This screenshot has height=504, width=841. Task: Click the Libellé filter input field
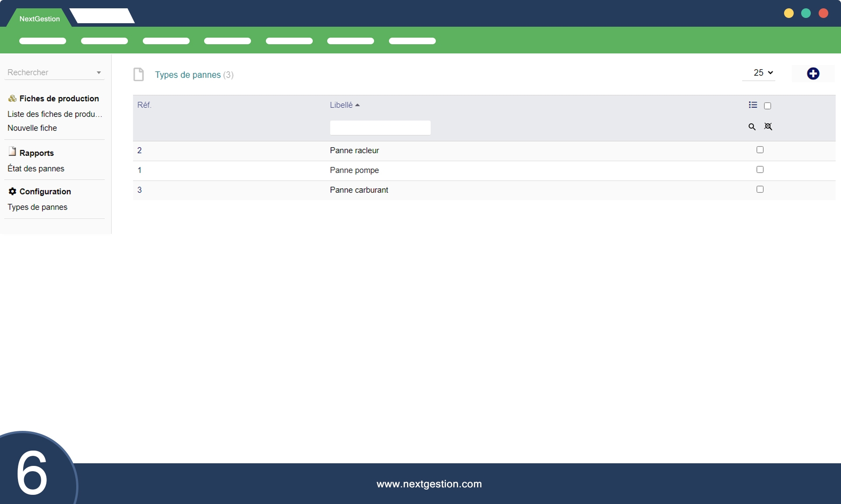point(380,128)
